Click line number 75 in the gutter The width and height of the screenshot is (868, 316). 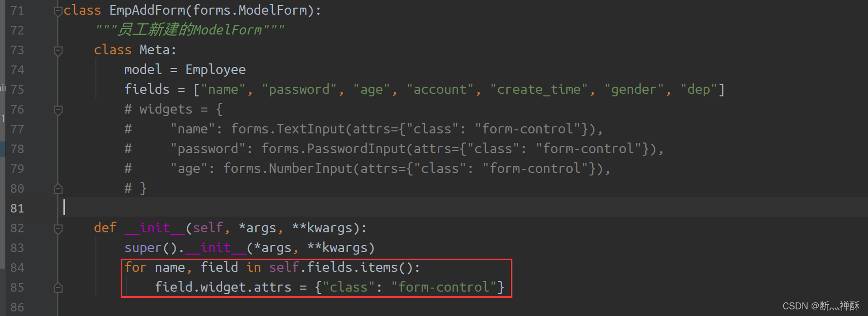click(x=17, y=90)
